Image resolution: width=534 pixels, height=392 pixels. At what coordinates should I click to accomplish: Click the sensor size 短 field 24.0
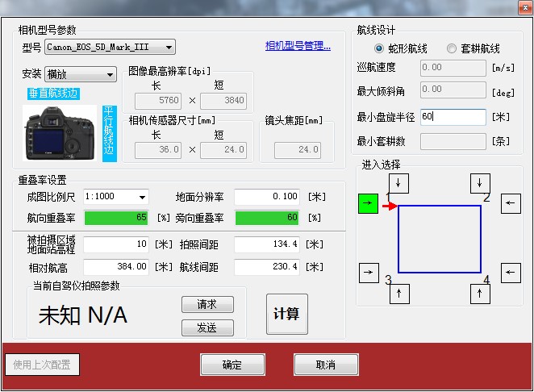pos(223,150)
